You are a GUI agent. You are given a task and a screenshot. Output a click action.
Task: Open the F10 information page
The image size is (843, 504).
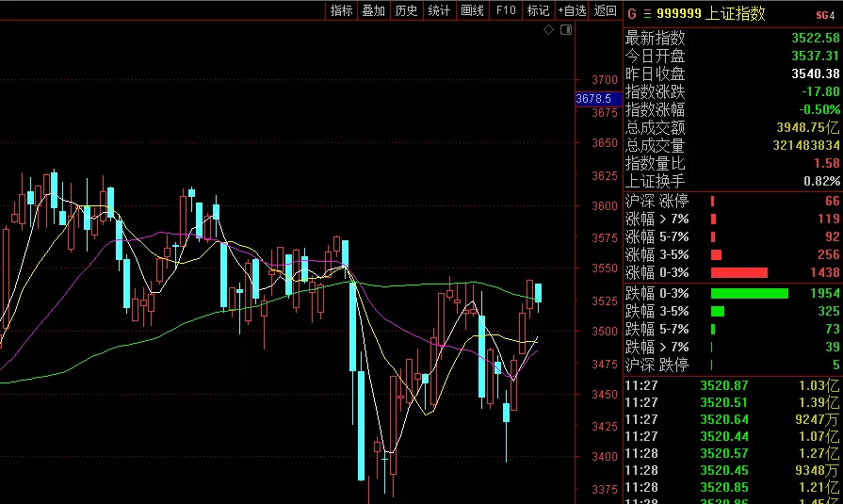tap(506, 10)
